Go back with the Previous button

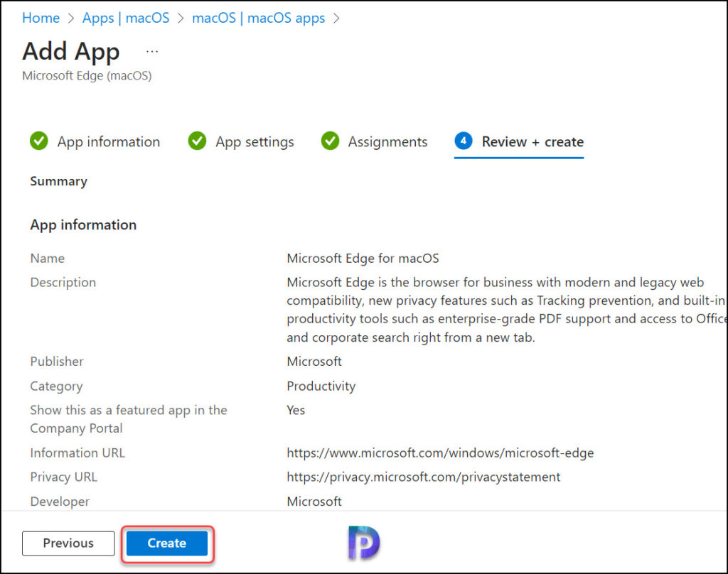(x=68, y=543)
